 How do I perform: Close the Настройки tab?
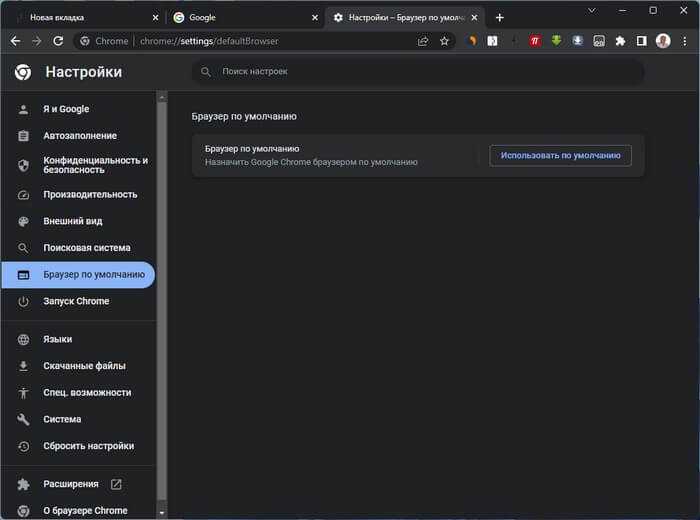(x=475, y=17)
